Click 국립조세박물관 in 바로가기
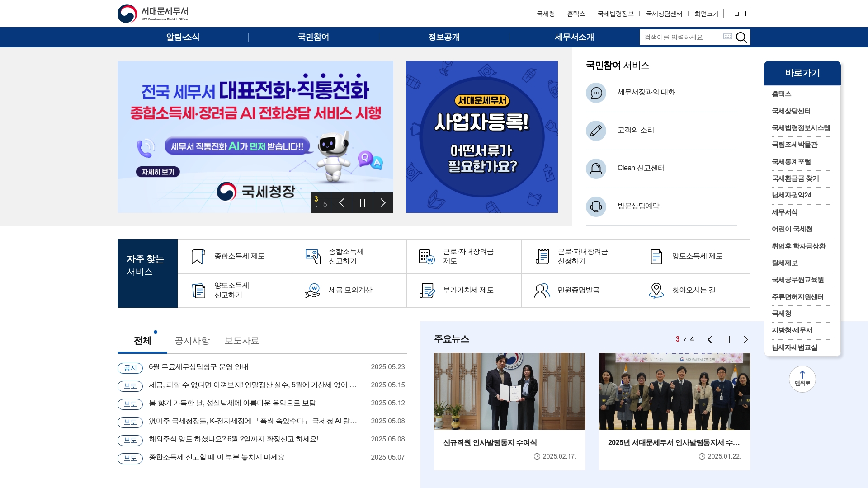The width and height of the screenshot is (868, 488). 794,145
